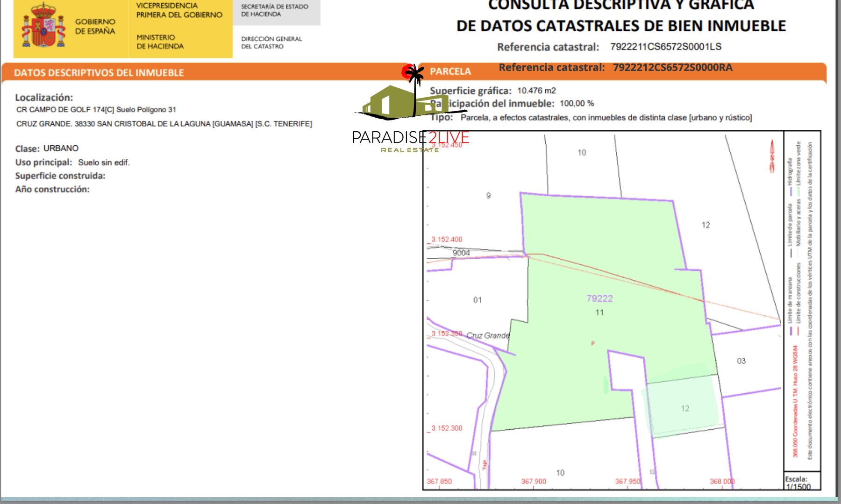Screen dimensions: 841x504
Task: Click the 'Año construcción:' label
Action: tap(52, 189)
